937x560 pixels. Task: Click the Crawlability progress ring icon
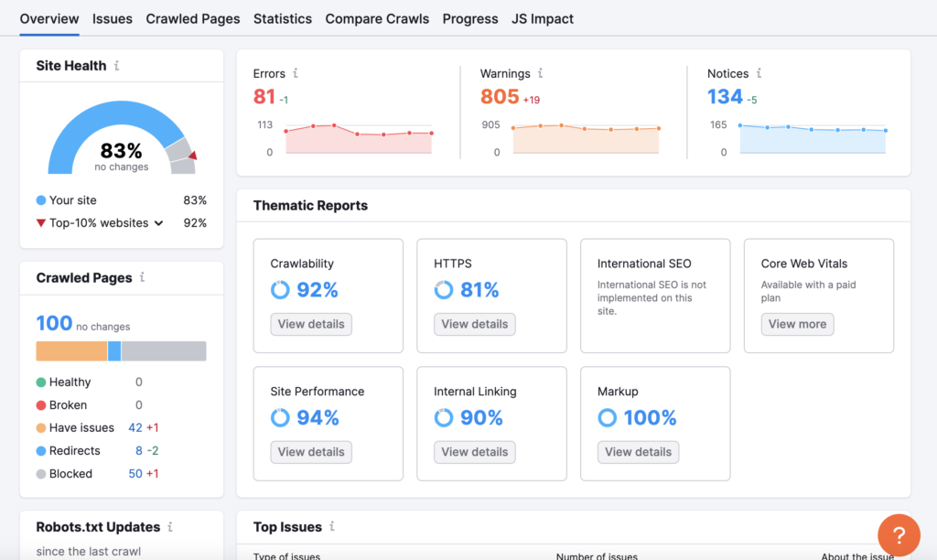280,290
